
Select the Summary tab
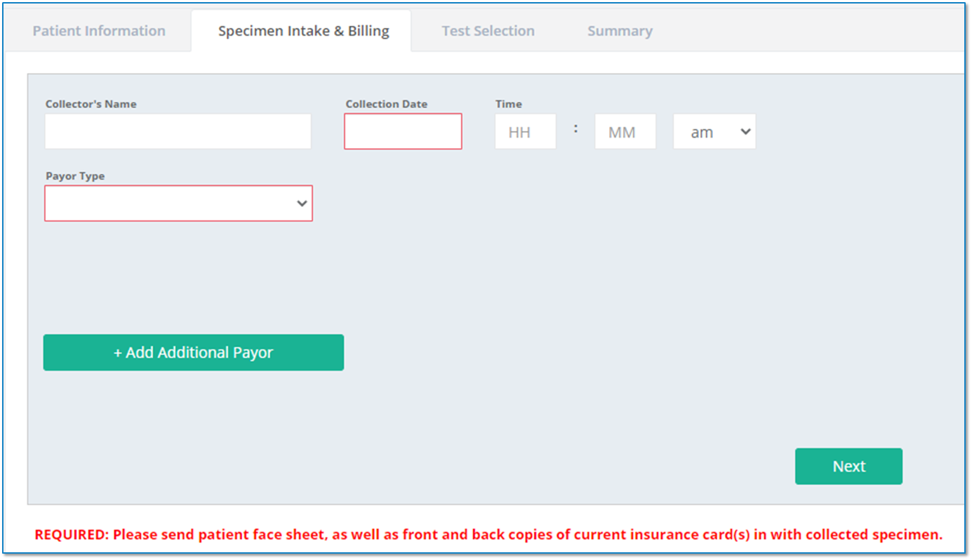click(620, 31)
